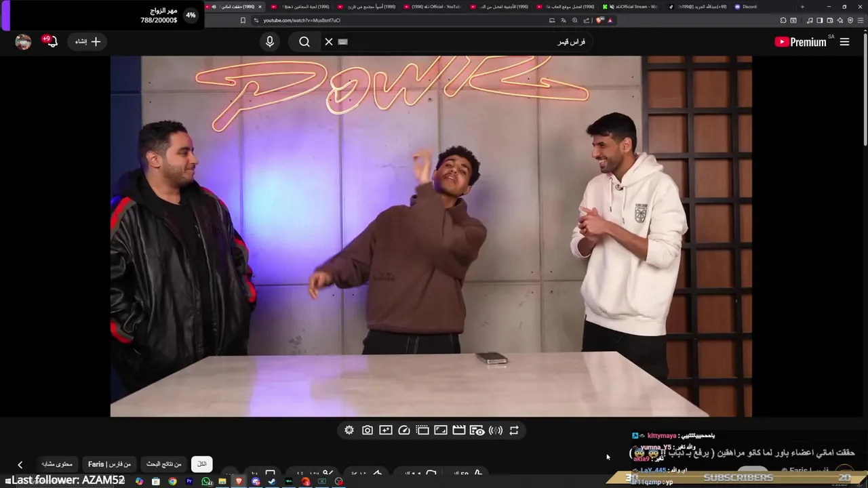The image size is (868, 488).
Task: Toggle loop playback in the enhancer toolbar
Action: (514, 430)
